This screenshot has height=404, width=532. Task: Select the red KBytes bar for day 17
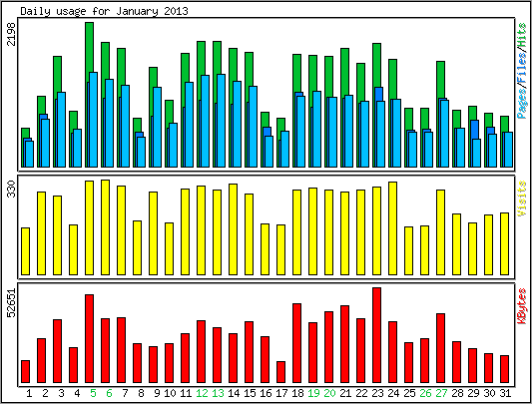pos(280,372)
